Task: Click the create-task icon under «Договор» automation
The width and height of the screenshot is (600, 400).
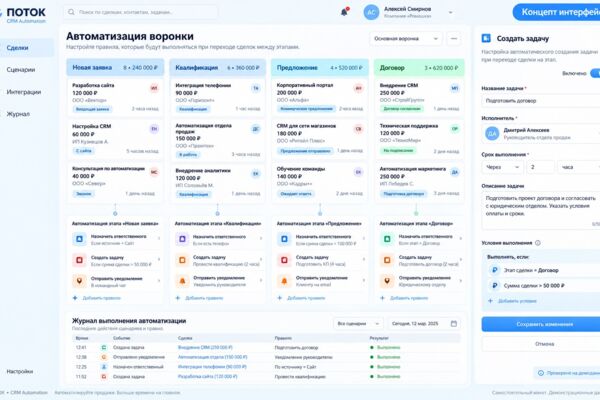Action: coord(387,260)
